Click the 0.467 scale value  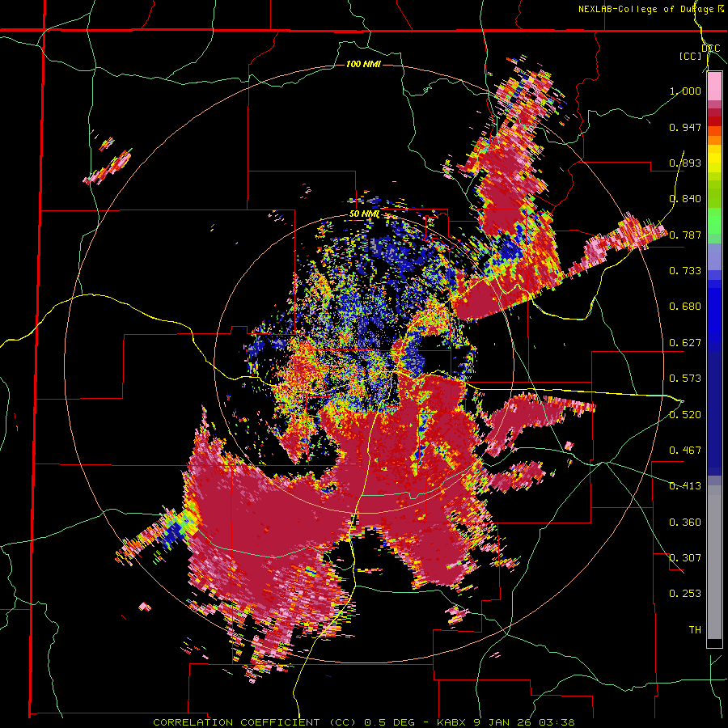(x=685, y=451)
